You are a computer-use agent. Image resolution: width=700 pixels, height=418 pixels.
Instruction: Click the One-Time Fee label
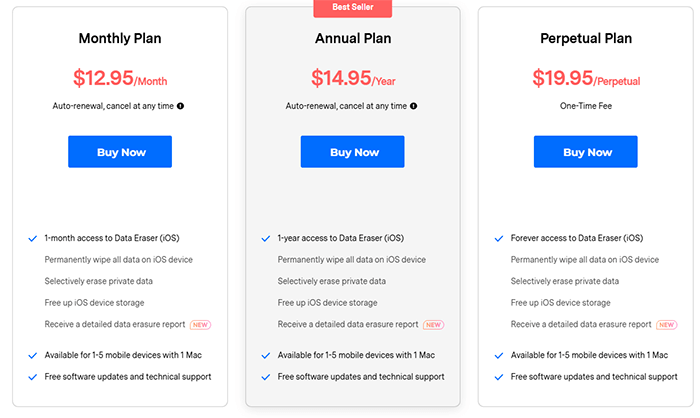pos(586,106)
